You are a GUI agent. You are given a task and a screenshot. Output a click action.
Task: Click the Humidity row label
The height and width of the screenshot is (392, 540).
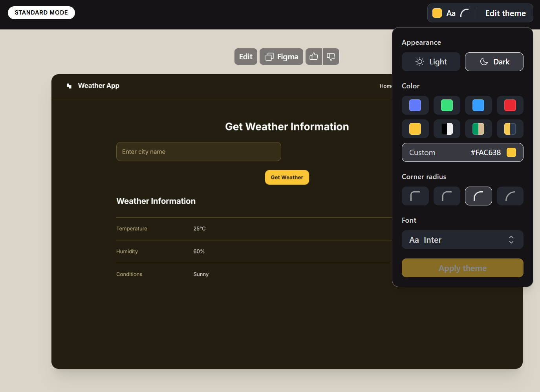[x=127, y=251]
